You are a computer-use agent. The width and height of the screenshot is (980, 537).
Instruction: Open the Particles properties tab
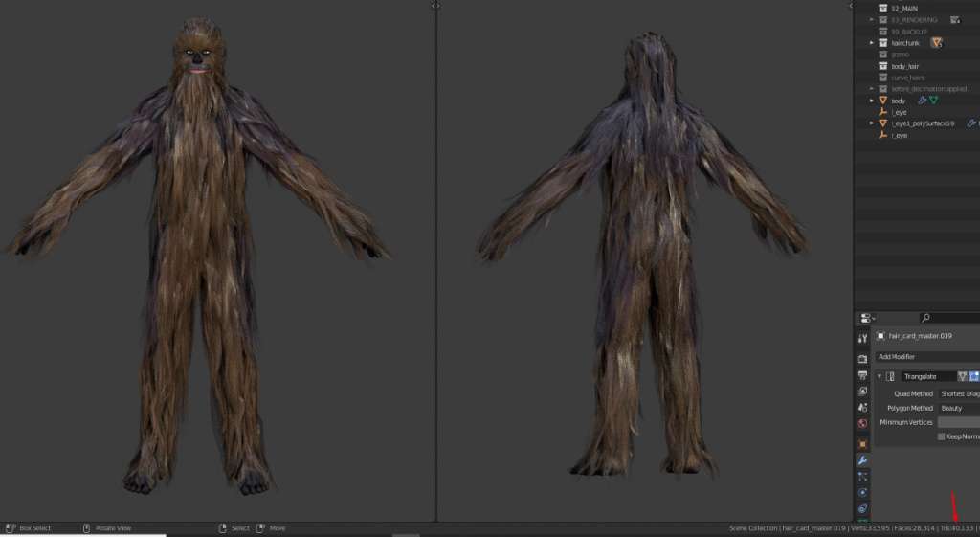(862, 477)
